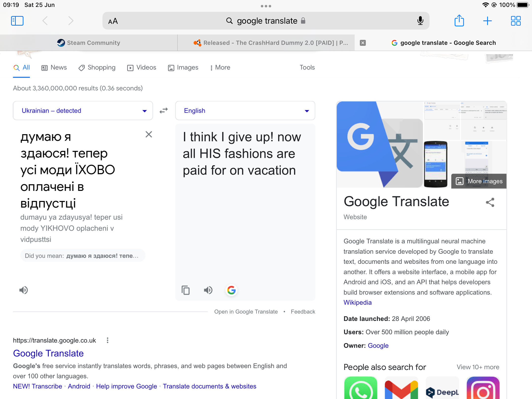Listen to the English translation audio

coord(208,290)
